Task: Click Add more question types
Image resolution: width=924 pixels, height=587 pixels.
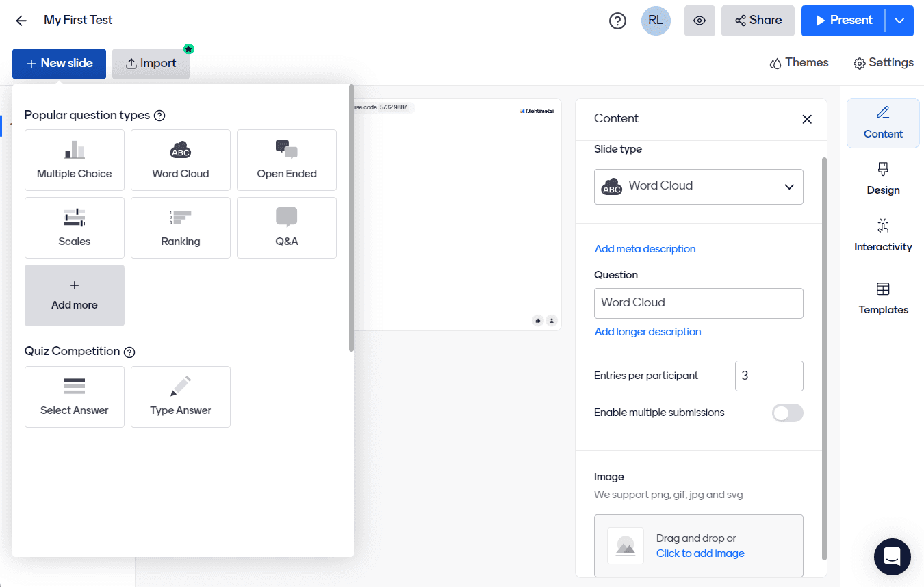Action: point(75,296)
